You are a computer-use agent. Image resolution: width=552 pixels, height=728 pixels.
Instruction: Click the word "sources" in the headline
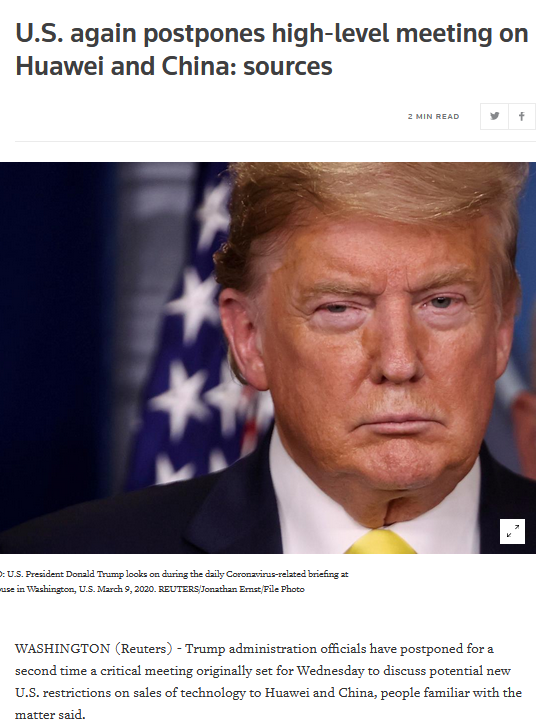(x=288, y=66)
